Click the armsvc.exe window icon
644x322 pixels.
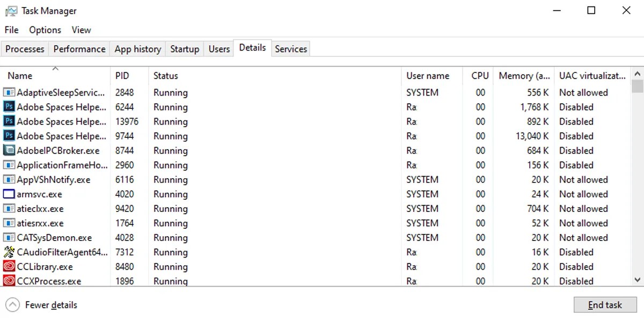tap(9, 194)
